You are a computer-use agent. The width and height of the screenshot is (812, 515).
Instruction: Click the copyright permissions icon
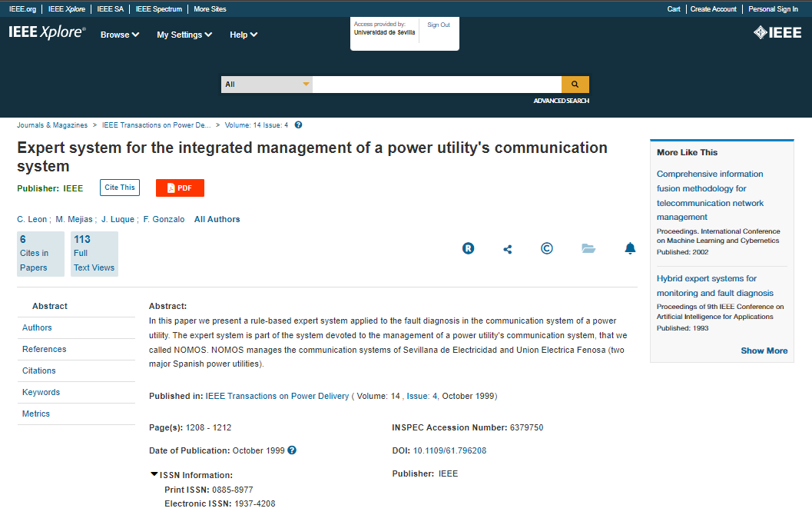547,248
